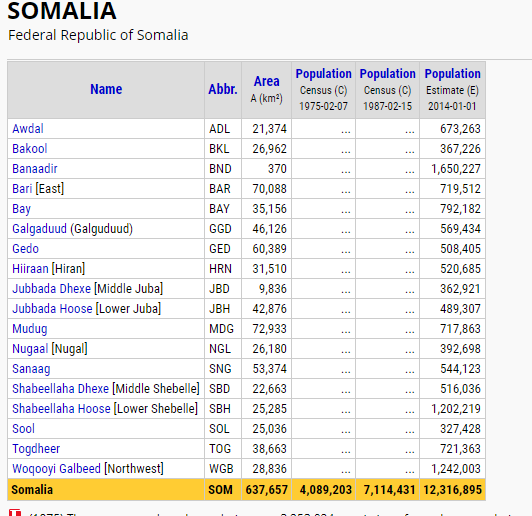
Task: Sort table by Abbr. column header
Action: tap(223, 89)
